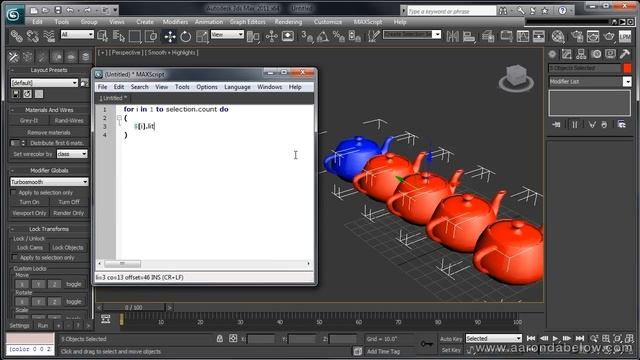
Task: Open the MAXScript editor Language menu
Action: pos(237,87)
